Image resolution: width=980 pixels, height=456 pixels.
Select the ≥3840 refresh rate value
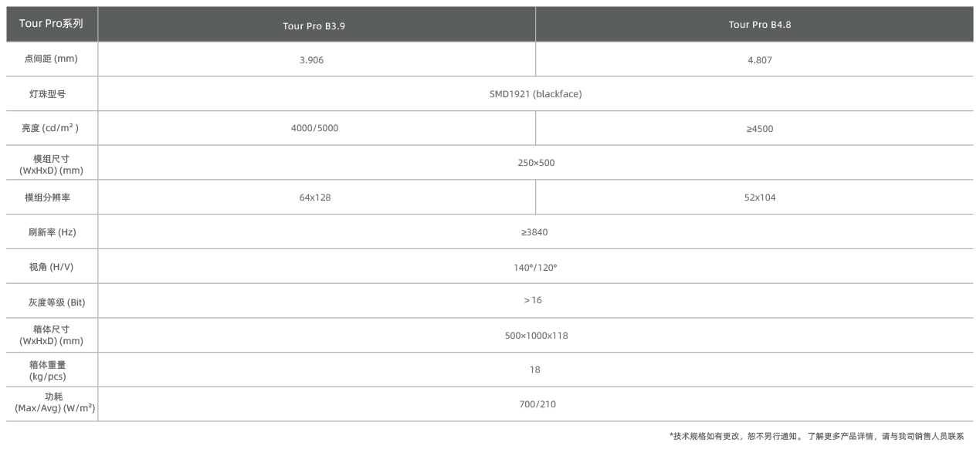(534, 232)
